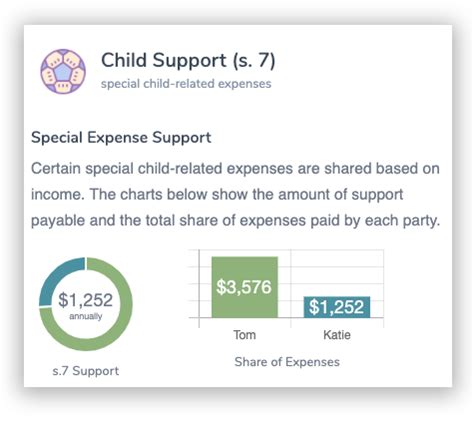Click the empty grid area above Katie's bar
Image resolution: width=474 pixels, height=423 pixels.
point(337,273)
